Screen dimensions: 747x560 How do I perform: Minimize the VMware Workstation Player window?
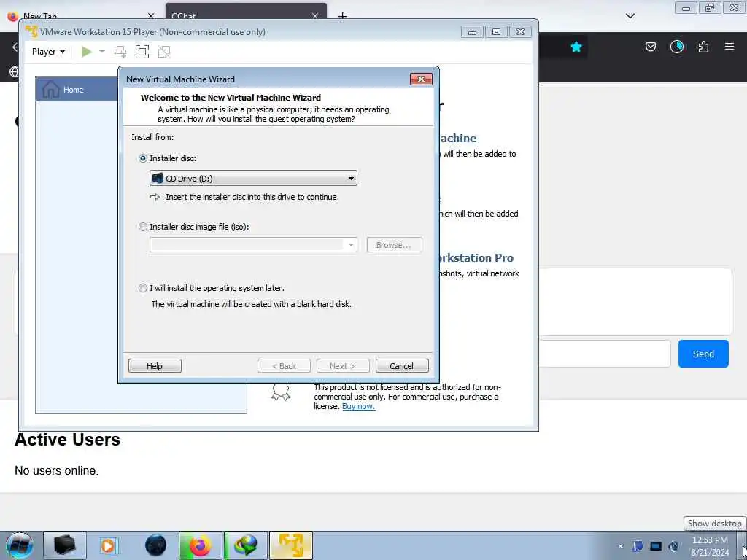pyautogui.click(x=472, y=32)
